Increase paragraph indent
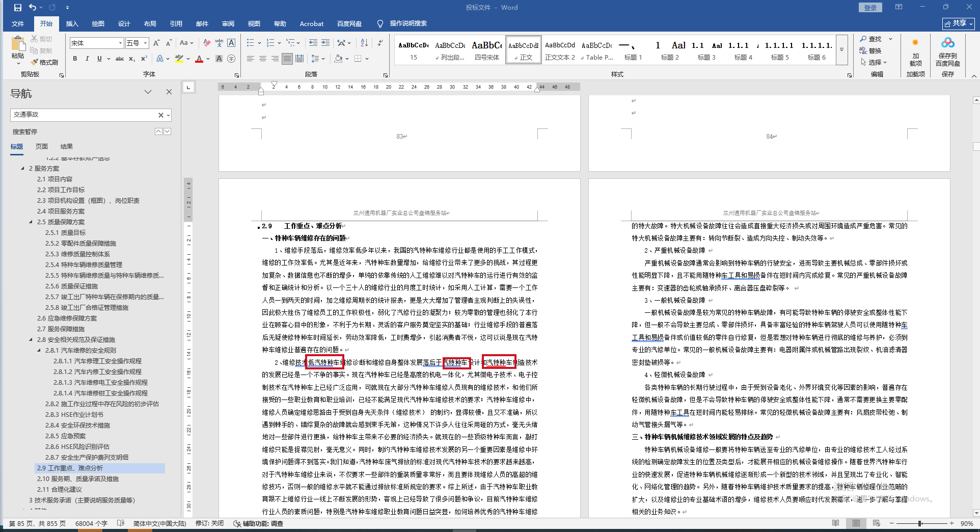Viewport: 980px width, 532px height. coord(325,43)
